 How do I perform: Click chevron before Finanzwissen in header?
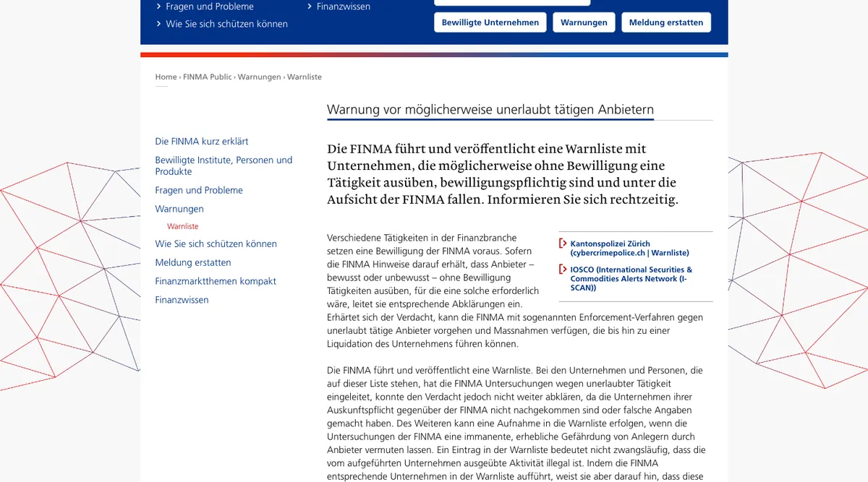click(x=310, y=7)
